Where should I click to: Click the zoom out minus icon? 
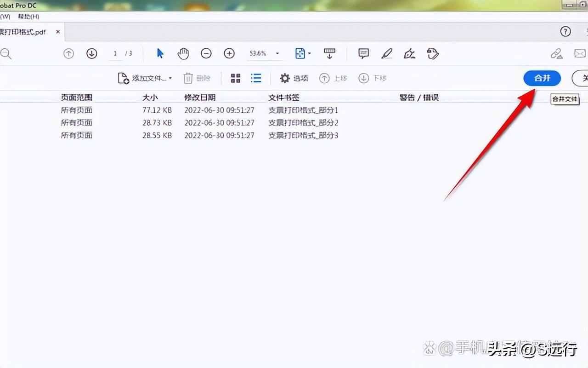coord(206,53)
